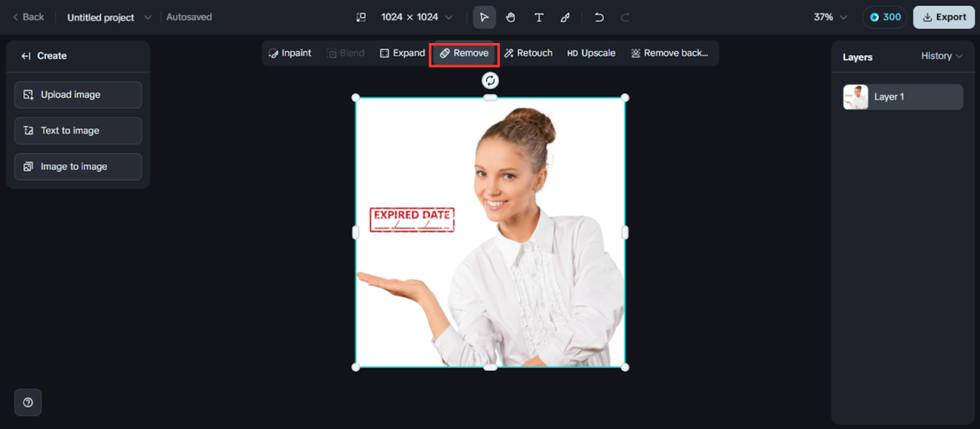Choose Image to image
Image resolution: width=980 pixels, height=429 pixels.
coord(78,167)
